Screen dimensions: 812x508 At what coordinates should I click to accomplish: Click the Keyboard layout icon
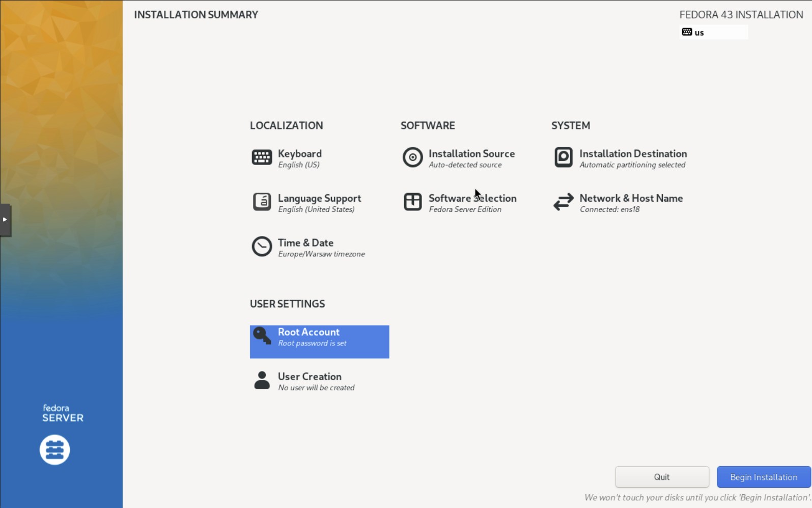tap(262, 157)
